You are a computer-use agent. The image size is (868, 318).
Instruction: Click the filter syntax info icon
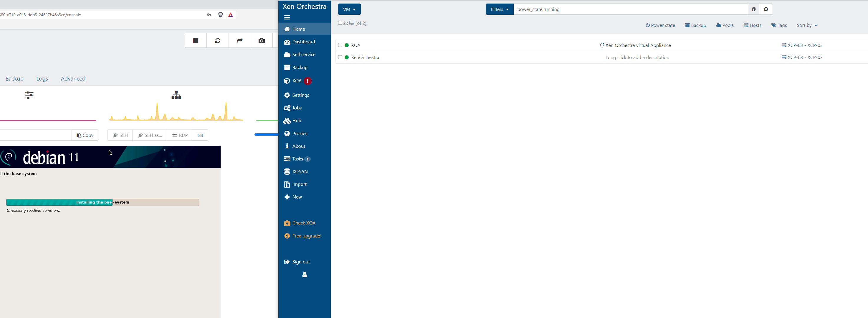pyautogui.click(x=753, y=9)
